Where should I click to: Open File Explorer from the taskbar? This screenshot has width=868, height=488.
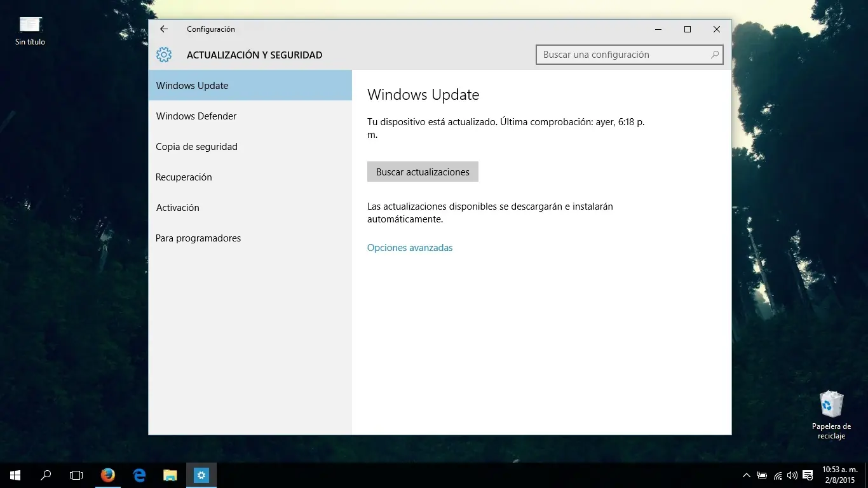170,475
